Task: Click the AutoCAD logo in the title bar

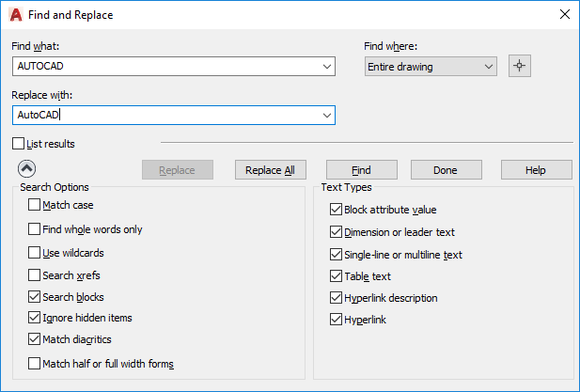Action: (16, 13)
